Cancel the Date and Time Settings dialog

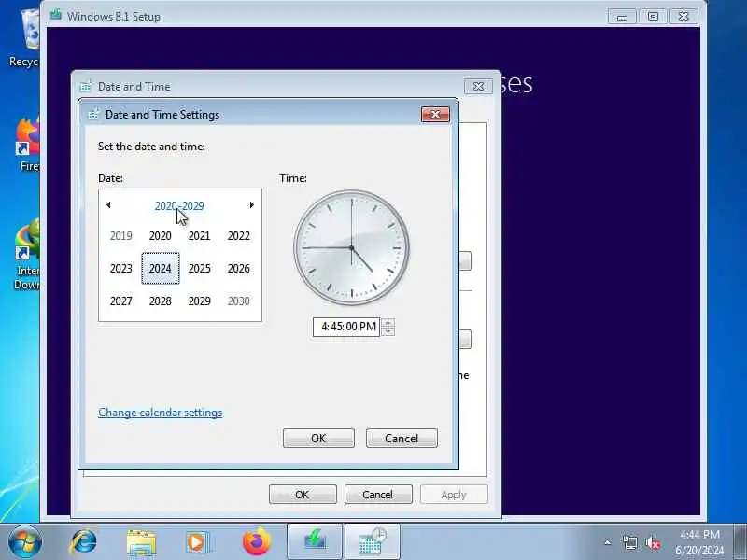click(402, 438)
